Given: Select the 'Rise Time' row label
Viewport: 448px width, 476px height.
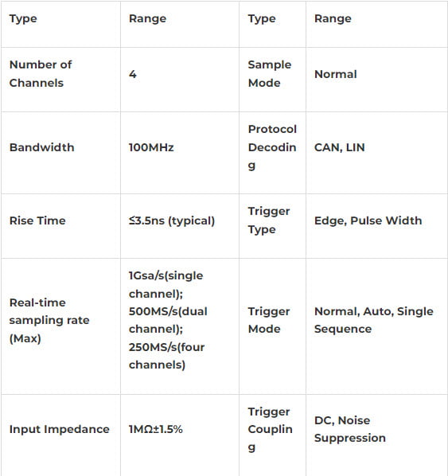Looking at the screenshot, I should point(37,220).
